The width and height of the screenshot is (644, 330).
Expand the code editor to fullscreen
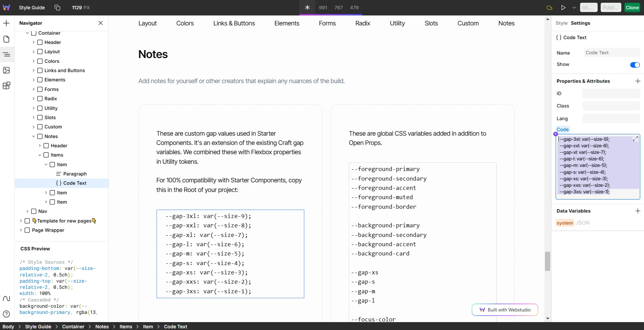635,139
